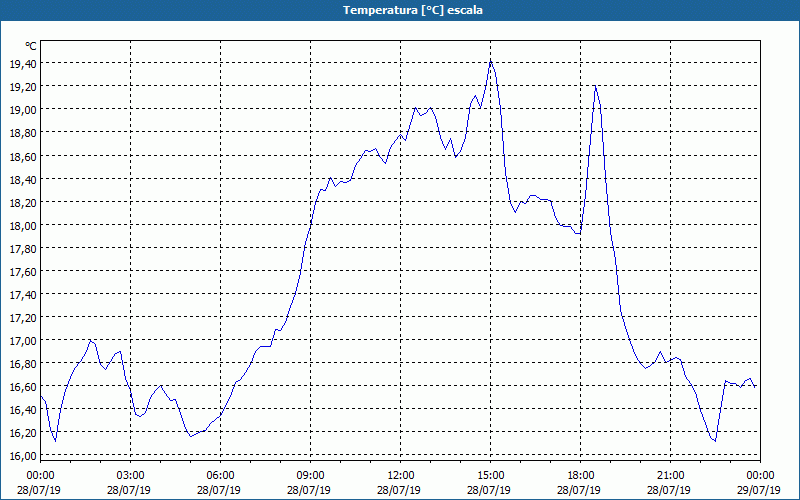Click the 21:00 time axis label

670,476
